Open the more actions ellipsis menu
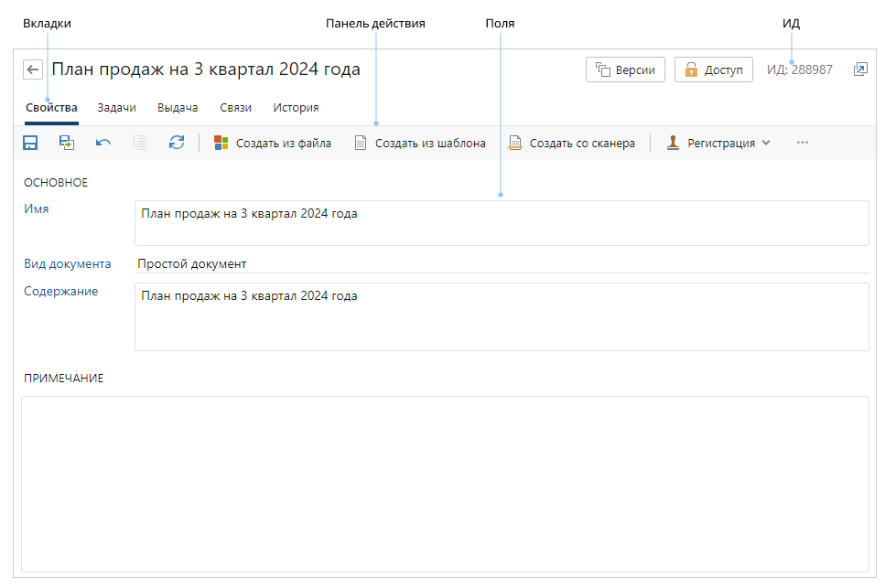This screenshot has height=588, width=885. point(803,143)
